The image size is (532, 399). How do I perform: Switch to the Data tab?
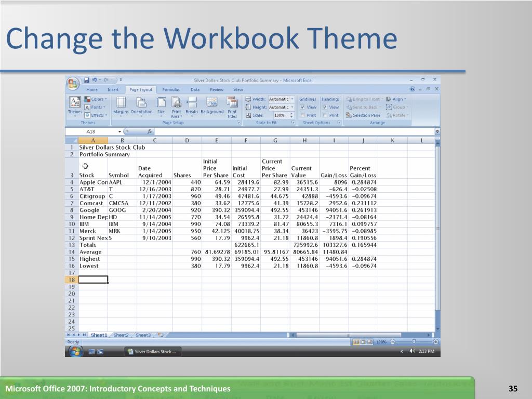(195, 89)
